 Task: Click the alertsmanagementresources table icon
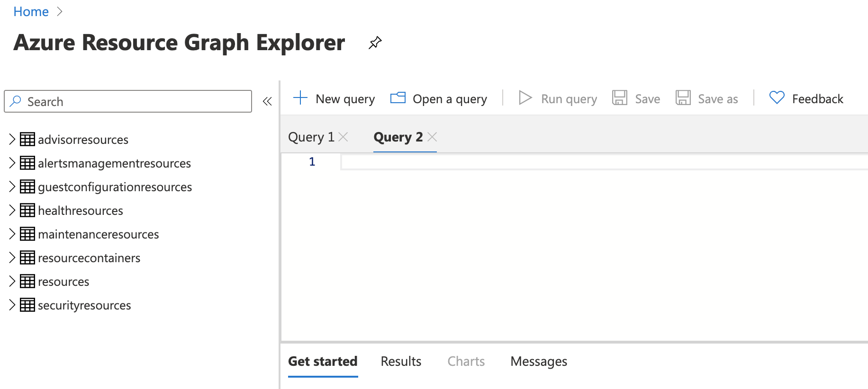pyautogui.click(x=27, y=163)
